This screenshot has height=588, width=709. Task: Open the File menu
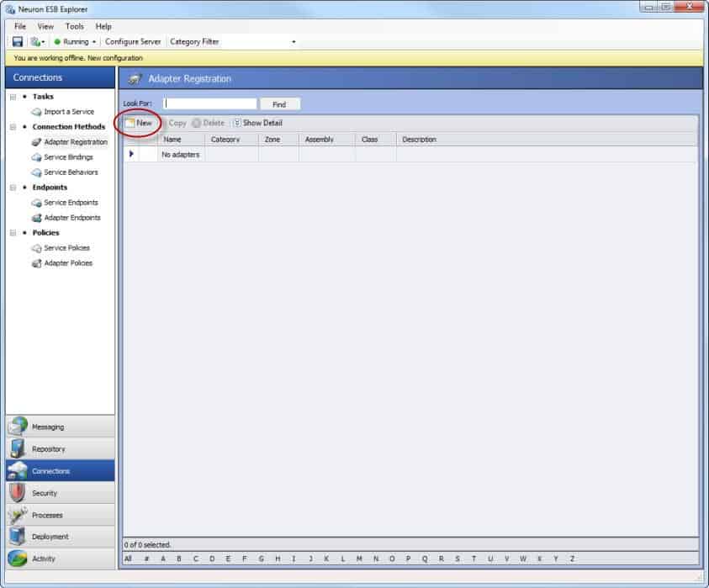coord(20,27)
